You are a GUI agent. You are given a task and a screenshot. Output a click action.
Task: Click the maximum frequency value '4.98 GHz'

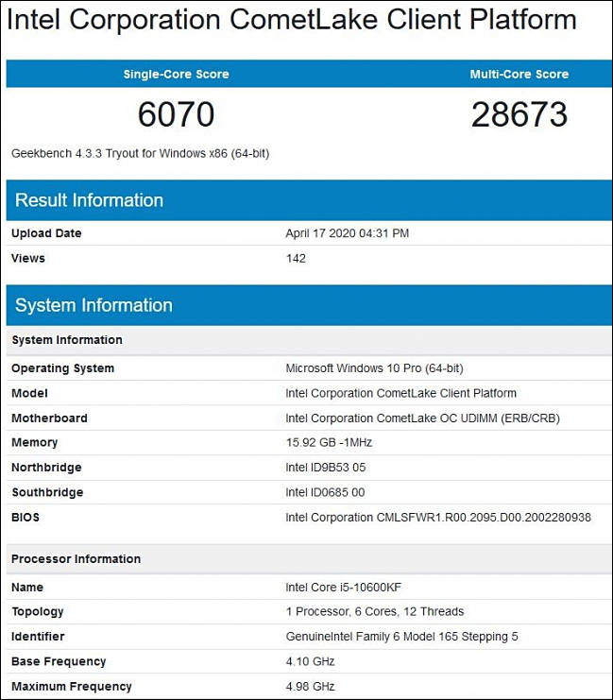[311, 686]
